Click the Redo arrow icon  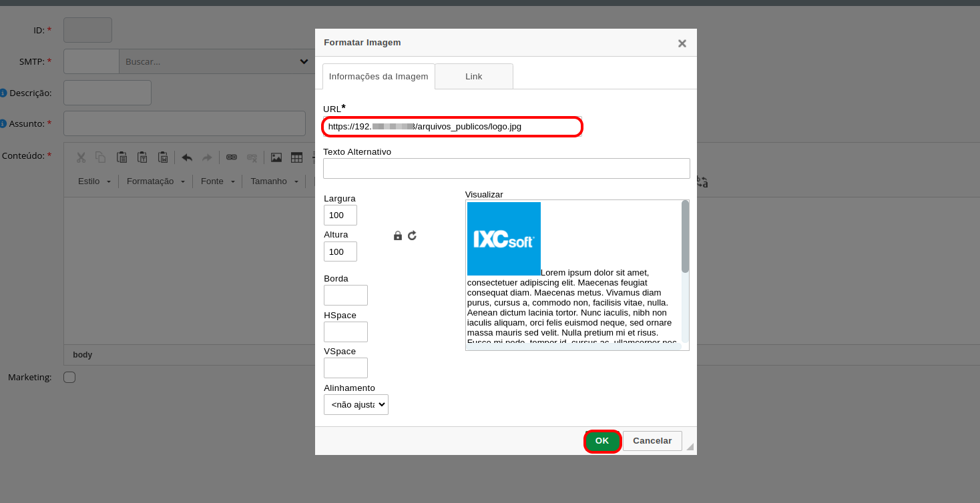coord(207,157)
